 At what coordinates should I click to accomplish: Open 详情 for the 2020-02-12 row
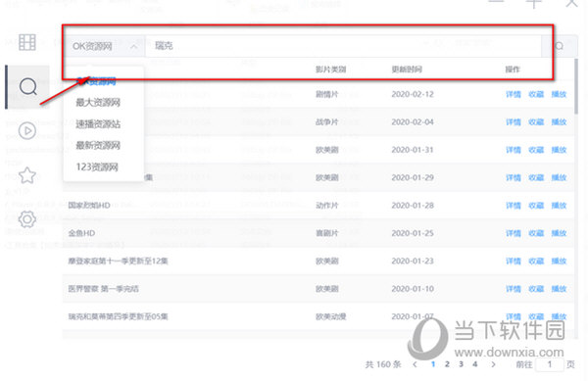pos(514,94)
